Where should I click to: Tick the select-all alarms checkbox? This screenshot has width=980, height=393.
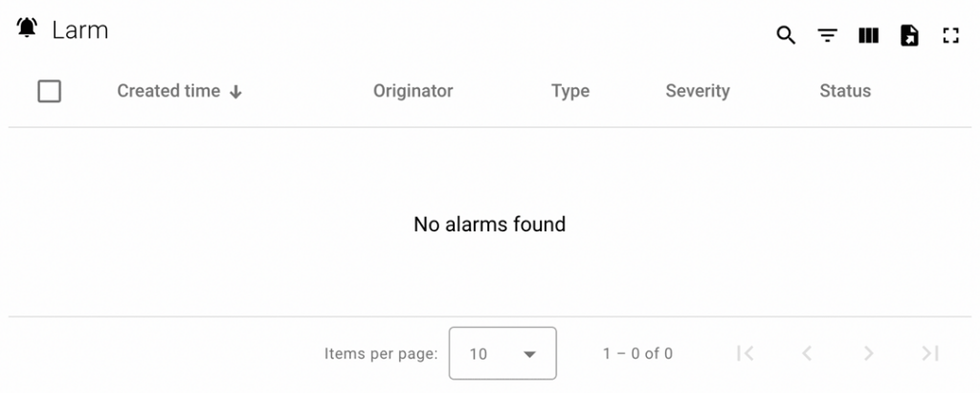click(49, 92)
